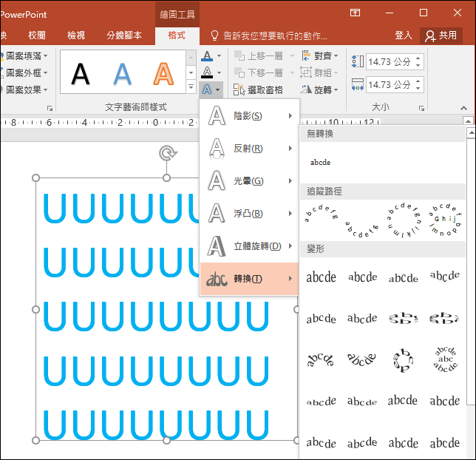Open 反射(R) reflection submenu

[249, 148]
